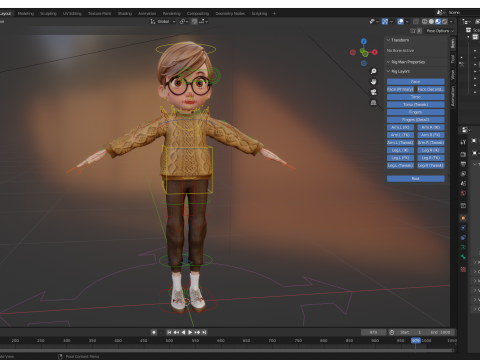
Task: Open the outliner editor type dropdown
Action: point(466,21)
